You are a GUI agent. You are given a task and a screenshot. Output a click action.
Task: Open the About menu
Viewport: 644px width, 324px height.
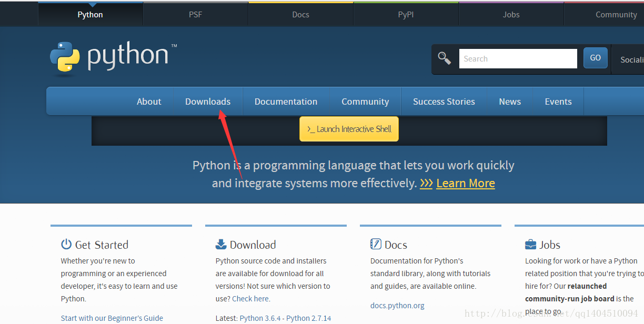149,102
